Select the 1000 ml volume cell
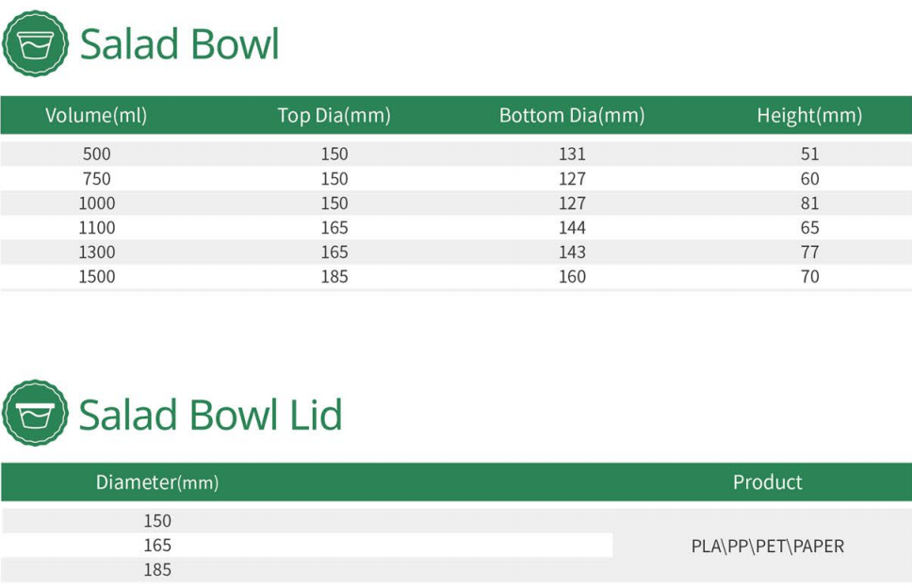The width and height of the screenshot is (912, 588). (x=96, y=203)
